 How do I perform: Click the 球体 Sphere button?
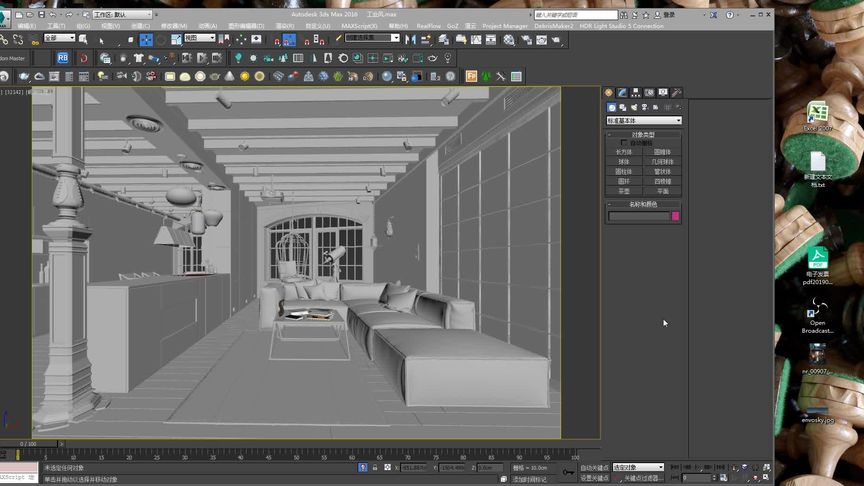pos(624,162)
